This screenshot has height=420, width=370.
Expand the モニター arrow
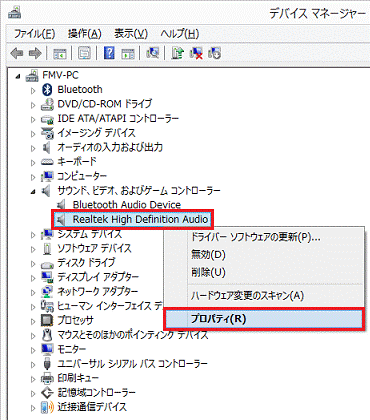point(33,350)
